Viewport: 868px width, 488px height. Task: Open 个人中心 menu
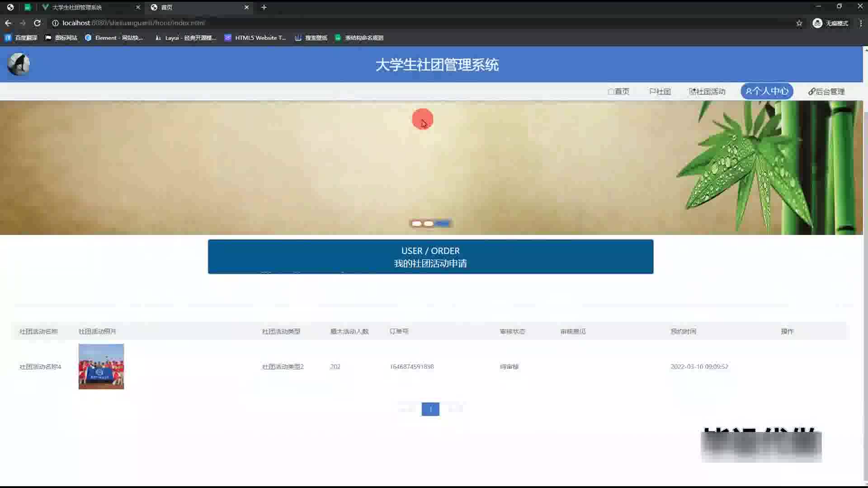[x=767, y=91]
